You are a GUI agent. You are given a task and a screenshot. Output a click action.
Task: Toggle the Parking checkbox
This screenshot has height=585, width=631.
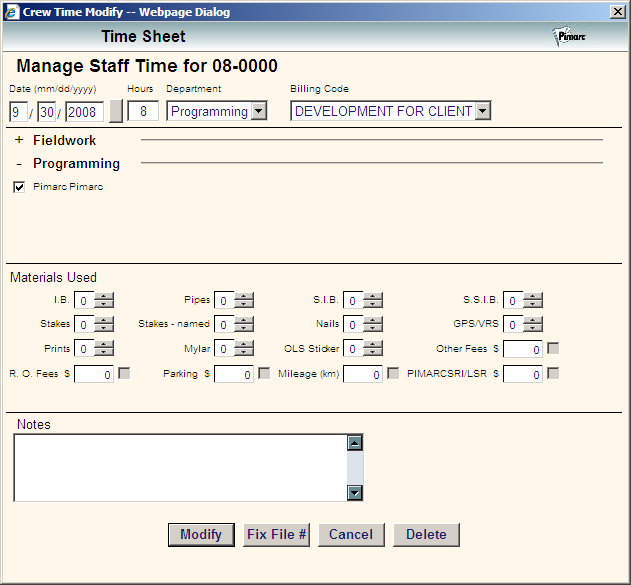tap(264, 373)
